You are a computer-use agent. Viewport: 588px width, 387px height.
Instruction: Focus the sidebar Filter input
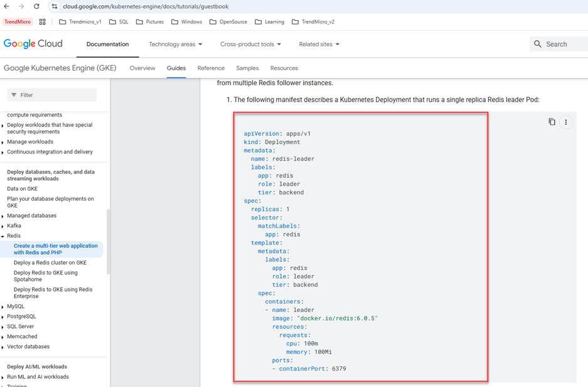[51, 95]
